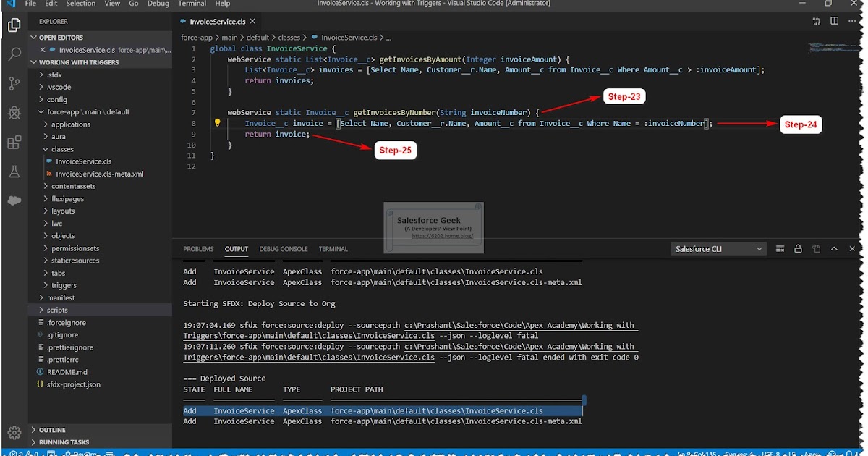Open sfdx-project.json in the explorer
This screenshot has height=456, width=868.
73,384
